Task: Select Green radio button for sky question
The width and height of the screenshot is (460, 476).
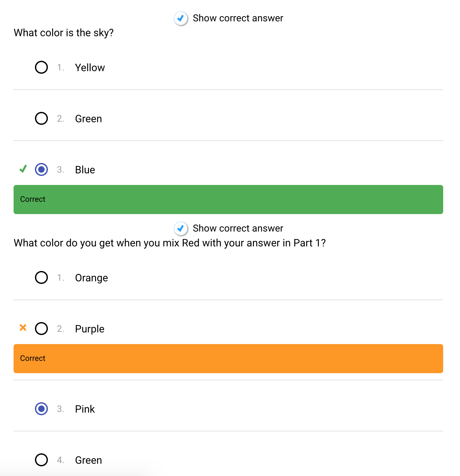Action: [41, 118]
